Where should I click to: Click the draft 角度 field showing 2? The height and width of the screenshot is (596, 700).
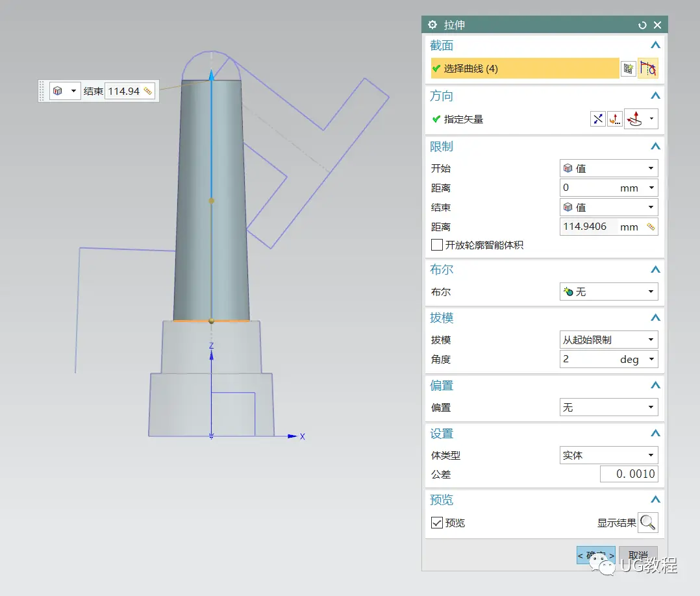click(588, 360)
